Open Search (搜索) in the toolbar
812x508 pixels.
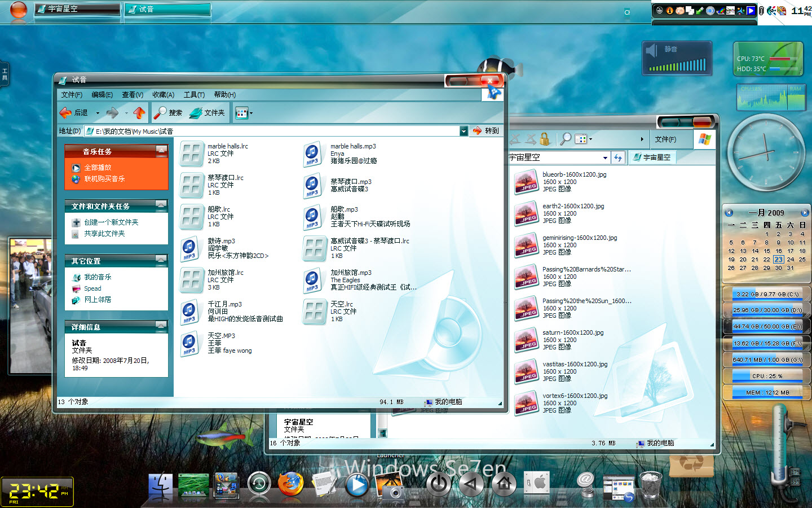pos(168,113)
